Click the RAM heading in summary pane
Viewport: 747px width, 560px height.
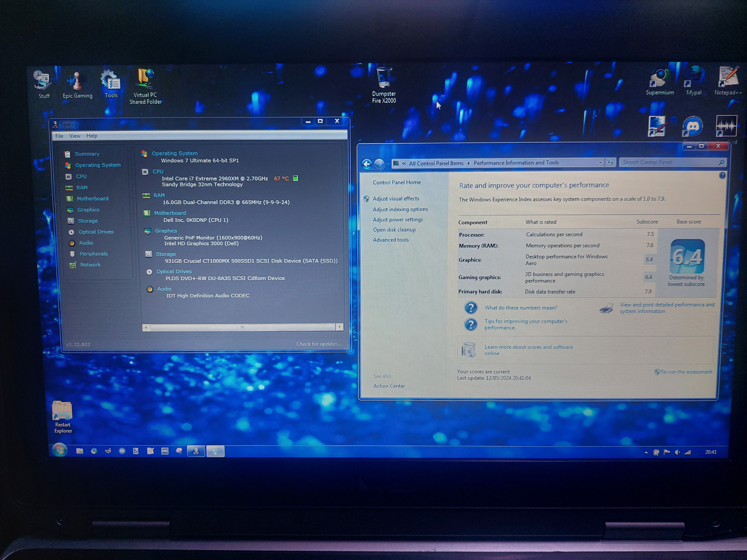point(159,195)
